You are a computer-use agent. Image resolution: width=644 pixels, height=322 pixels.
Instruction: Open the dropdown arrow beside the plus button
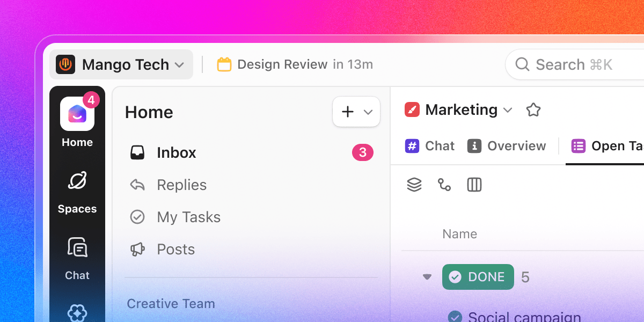pos(368,112)
